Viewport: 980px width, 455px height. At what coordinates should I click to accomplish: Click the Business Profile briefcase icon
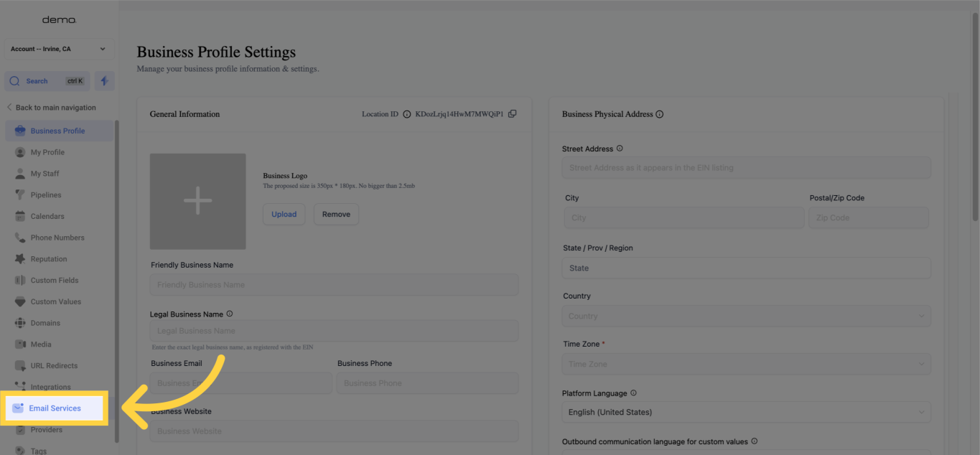[x=20, y=131]
